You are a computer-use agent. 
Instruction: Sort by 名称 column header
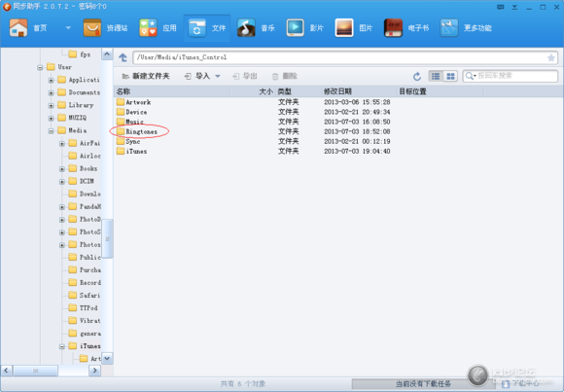click(x=172, y=91)
